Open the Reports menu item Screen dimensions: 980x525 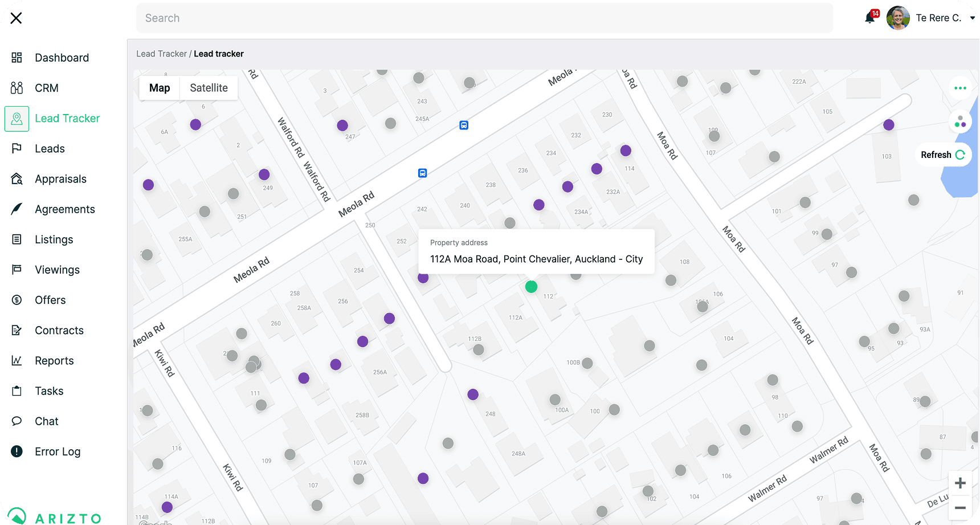point(54,361)
